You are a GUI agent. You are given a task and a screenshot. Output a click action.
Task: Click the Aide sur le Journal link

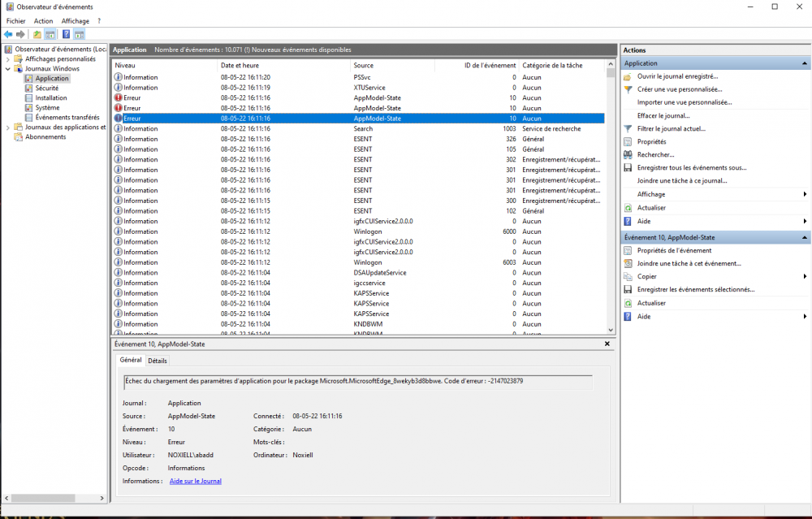(195, 481)
